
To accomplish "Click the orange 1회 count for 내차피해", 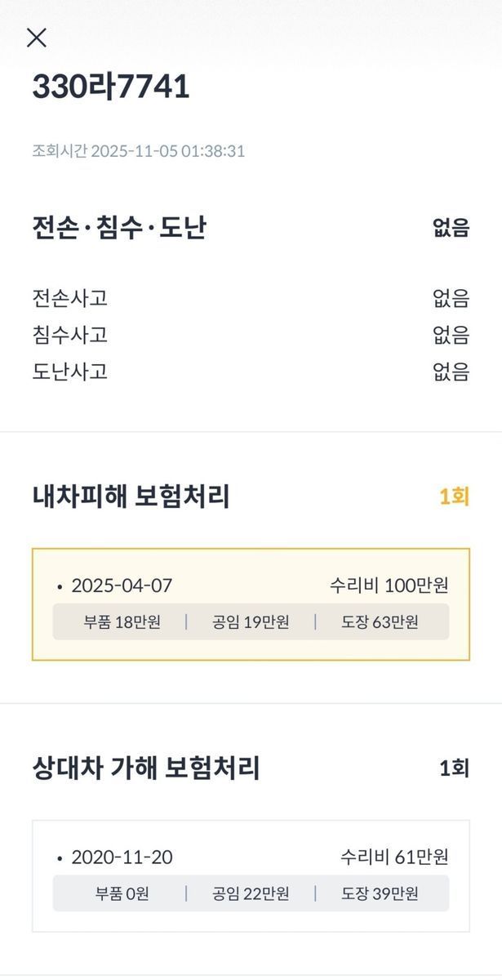I will pos(454,497).
